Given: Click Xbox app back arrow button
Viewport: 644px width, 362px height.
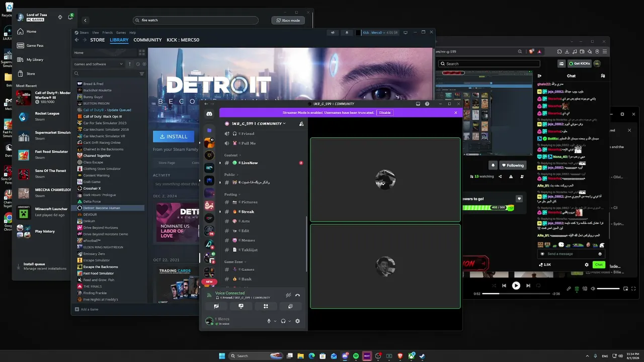Looking at the screenshot, I should tap(85, 20).
